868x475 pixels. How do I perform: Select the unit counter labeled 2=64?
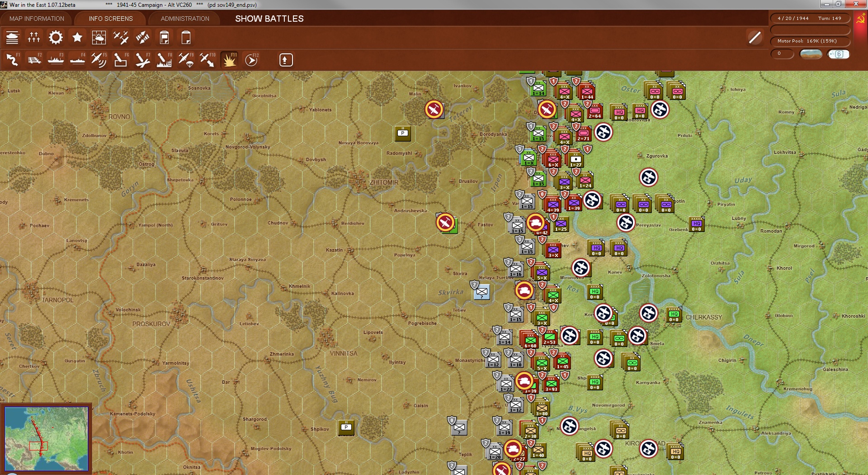[595, 110]
